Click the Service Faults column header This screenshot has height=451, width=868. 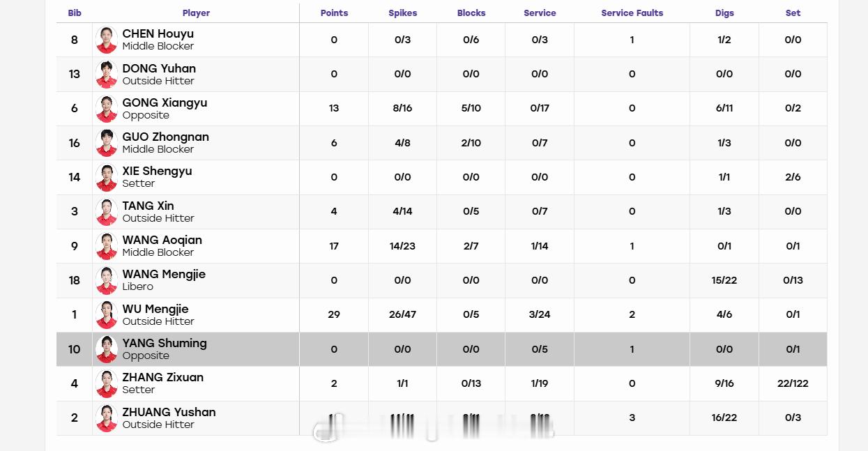tap(632, 13)
